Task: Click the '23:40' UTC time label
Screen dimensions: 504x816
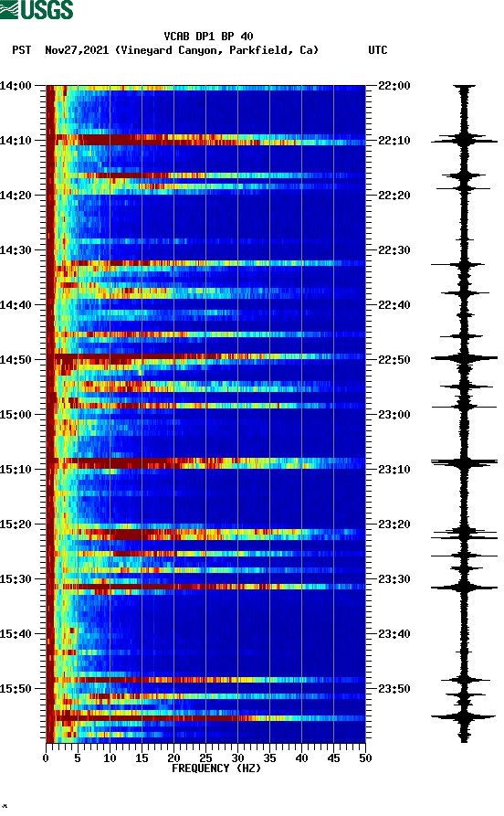Action: pos(394,634)
